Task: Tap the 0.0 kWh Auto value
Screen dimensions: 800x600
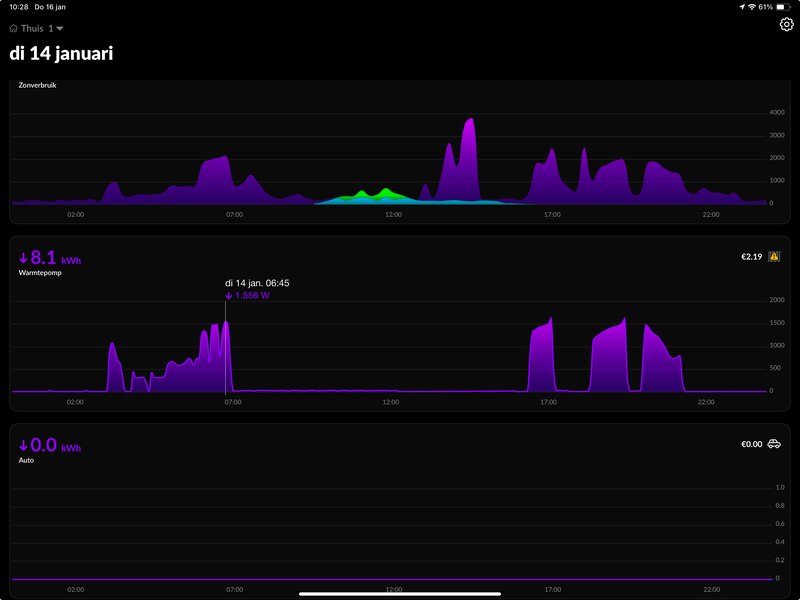Action: [50, 445]
